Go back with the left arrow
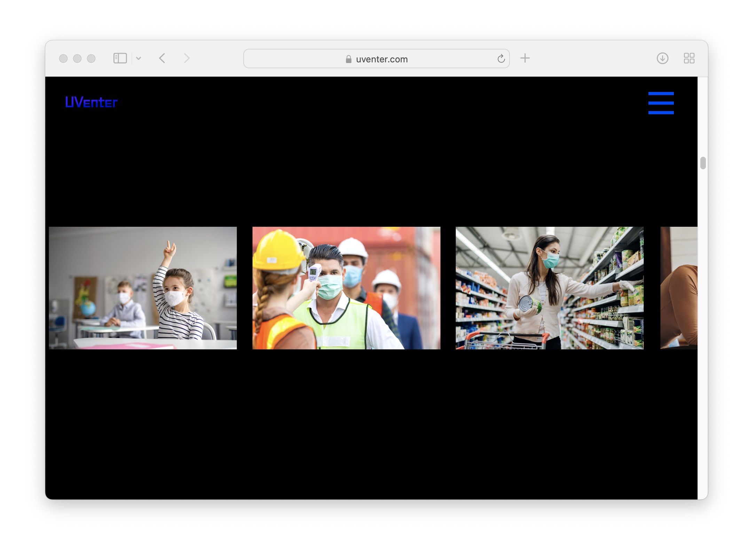 [162, 58]
